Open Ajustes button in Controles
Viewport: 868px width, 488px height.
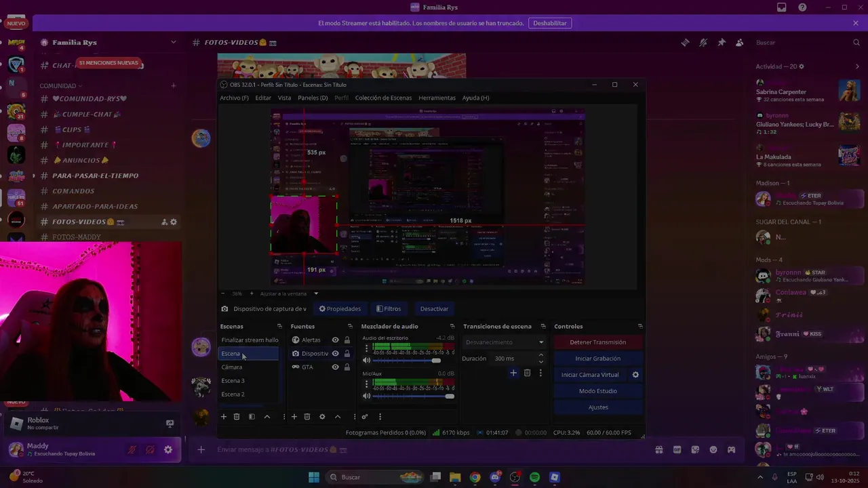tap(598, 407)
